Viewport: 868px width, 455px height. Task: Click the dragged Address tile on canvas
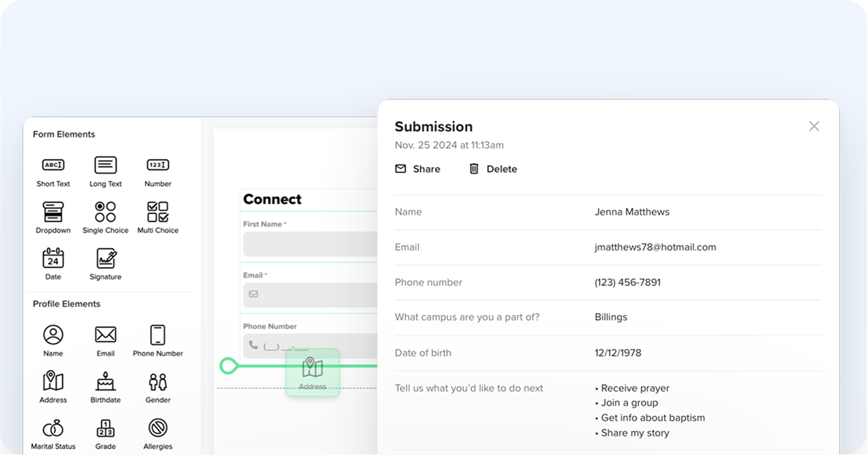[x=313, y=373]
